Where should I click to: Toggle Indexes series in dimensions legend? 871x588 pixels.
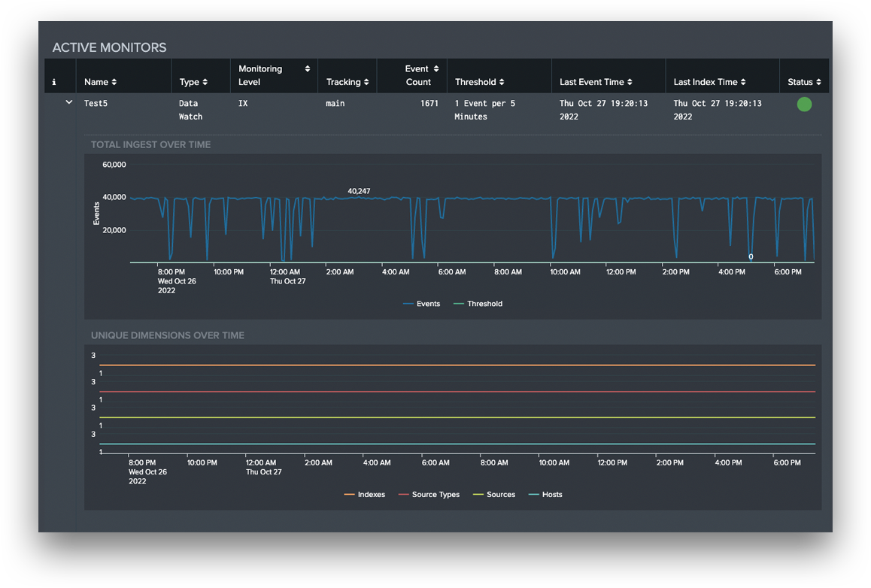click(x=365, y=495)
